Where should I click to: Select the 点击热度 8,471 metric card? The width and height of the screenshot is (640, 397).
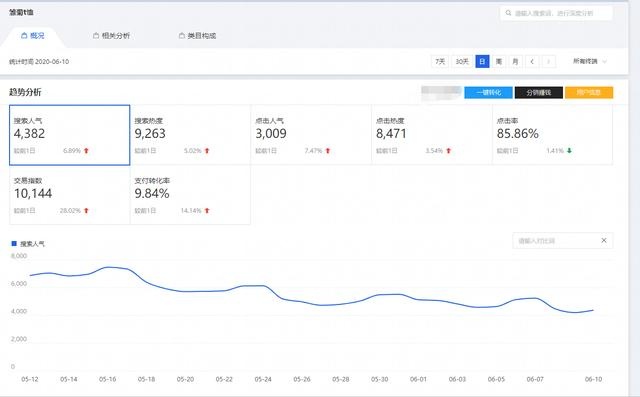click(x=432, y=135)
